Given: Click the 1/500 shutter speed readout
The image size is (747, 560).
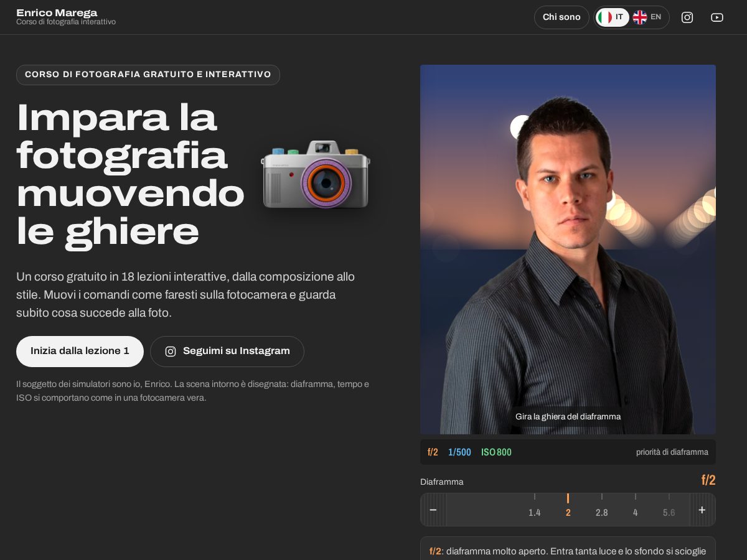Looking at the screenshot, I should tap(459, 452).
